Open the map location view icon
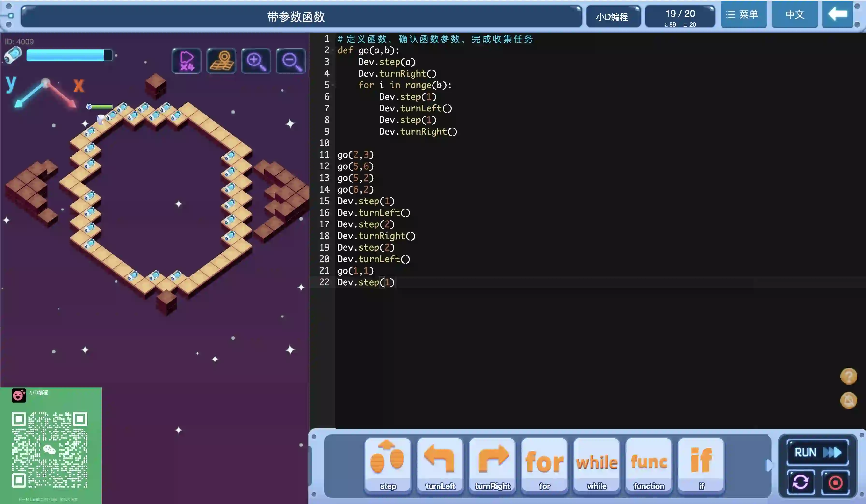This screenshot has width=866, height=504. 221,61
